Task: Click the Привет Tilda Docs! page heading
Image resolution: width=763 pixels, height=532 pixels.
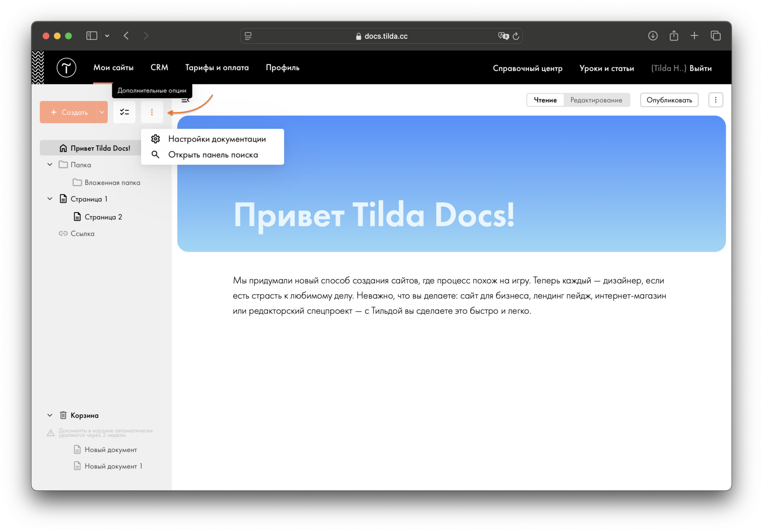Action: point(374,215)
